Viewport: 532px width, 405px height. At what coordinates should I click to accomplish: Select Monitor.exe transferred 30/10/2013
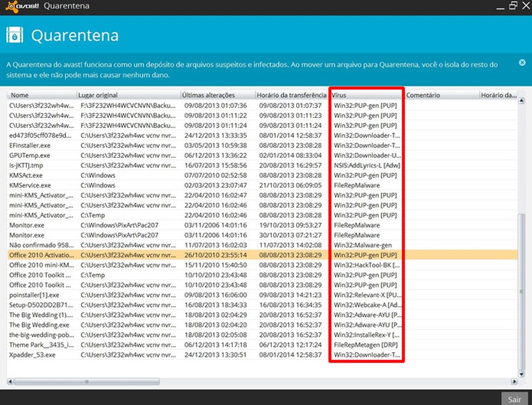262,235
